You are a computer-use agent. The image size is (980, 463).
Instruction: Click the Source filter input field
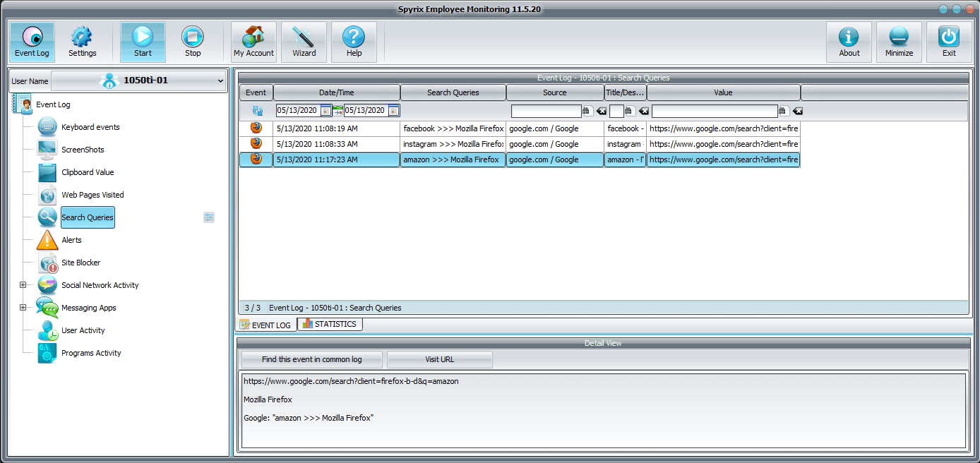pos(546,111)
